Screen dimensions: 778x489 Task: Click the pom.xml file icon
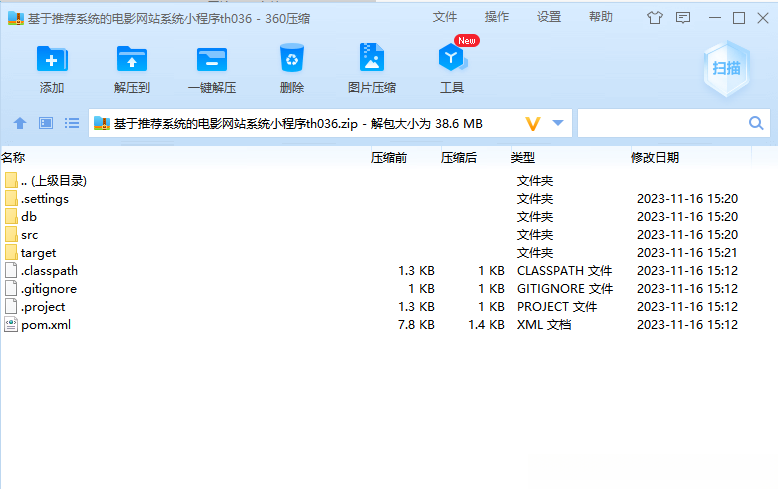point(11,325)
